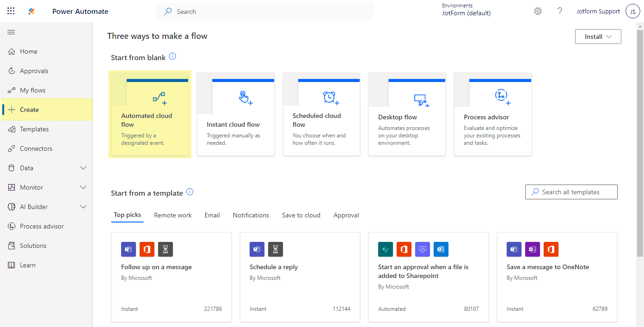Click info icon beside Start from a template
The image size is (644, 327).
pyautogui.click(x=190, y=192)
